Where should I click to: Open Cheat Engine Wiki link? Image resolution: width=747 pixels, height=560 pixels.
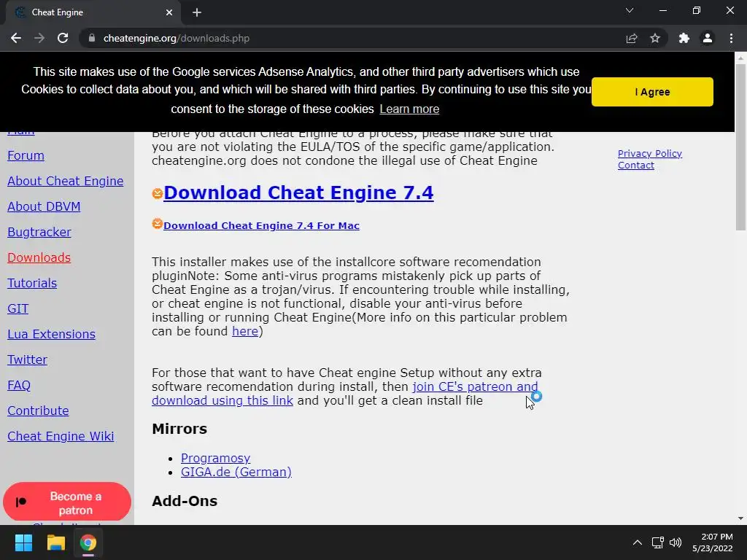coord(61,436)
